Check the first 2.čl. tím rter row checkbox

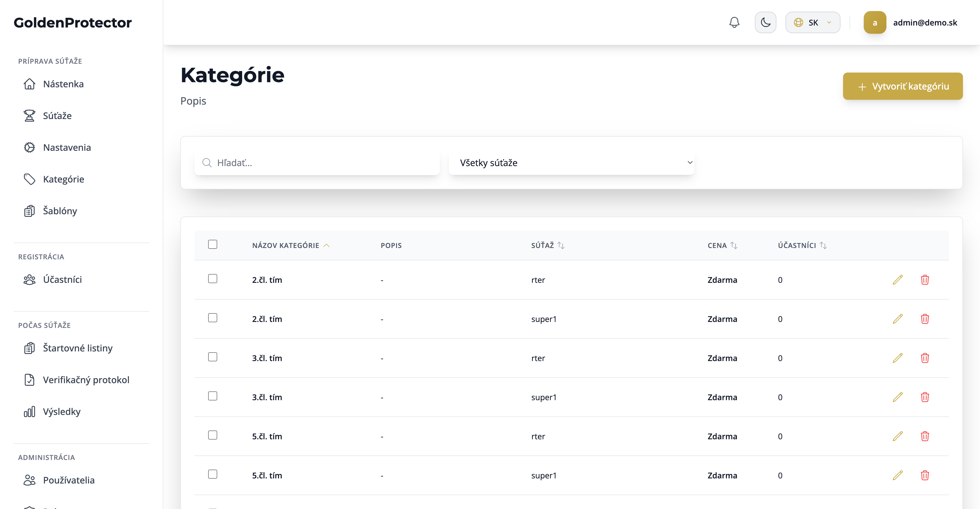coord(213,279)
